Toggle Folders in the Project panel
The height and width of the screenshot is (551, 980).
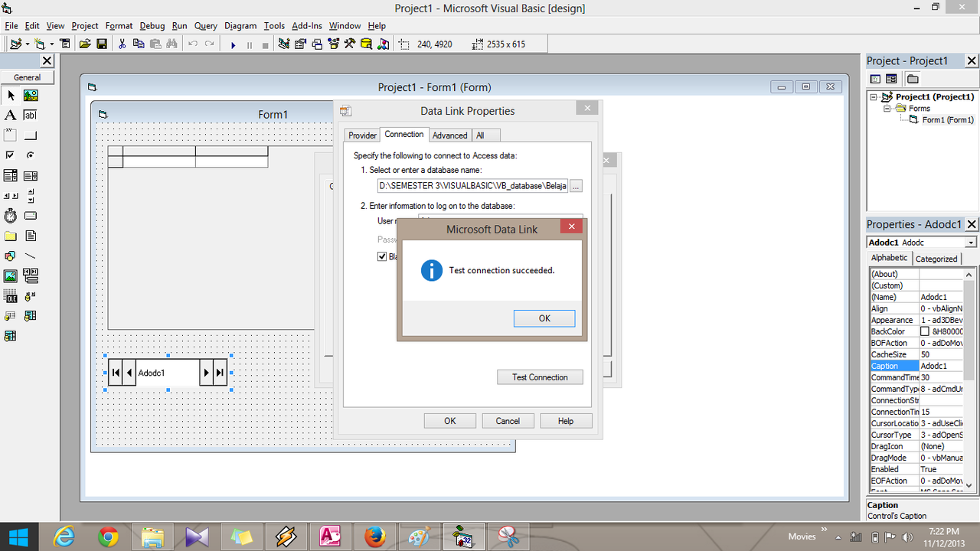913,79
